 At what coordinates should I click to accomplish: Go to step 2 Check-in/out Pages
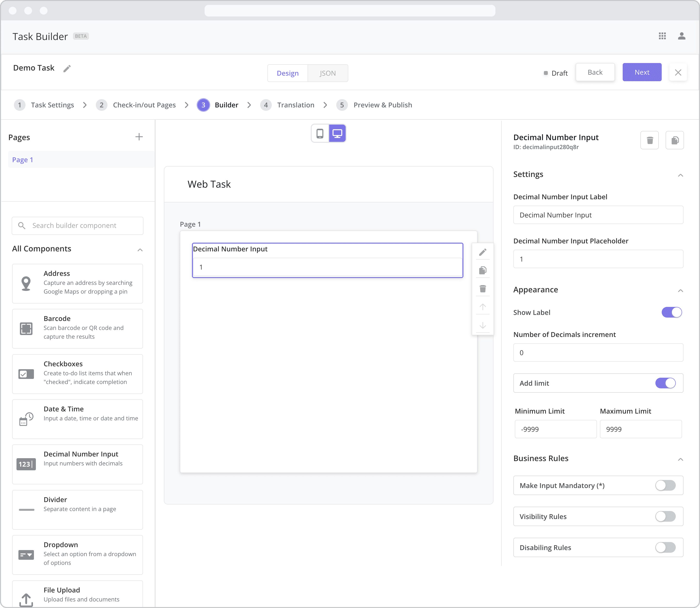[x=136, y=105]
